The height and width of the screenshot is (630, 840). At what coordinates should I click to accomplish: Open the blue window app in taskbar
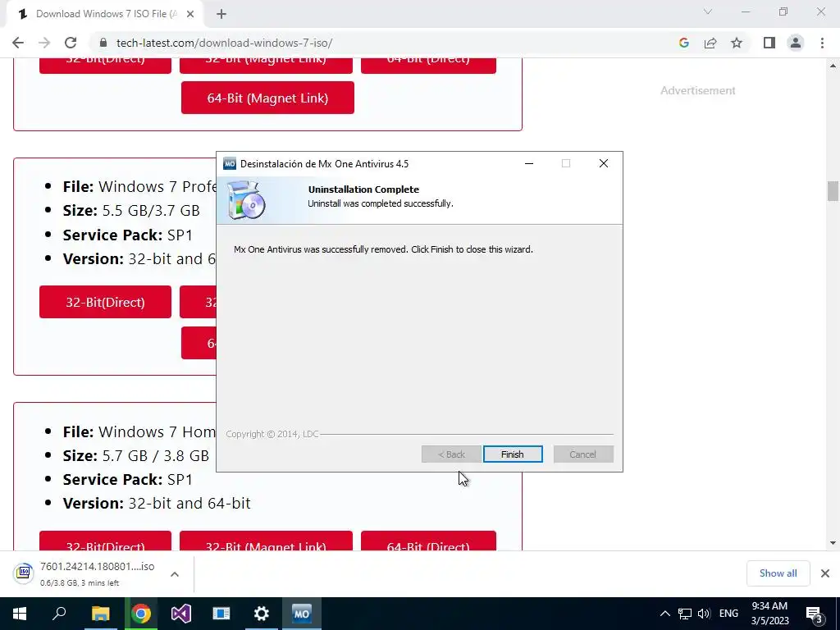[221, 614]
